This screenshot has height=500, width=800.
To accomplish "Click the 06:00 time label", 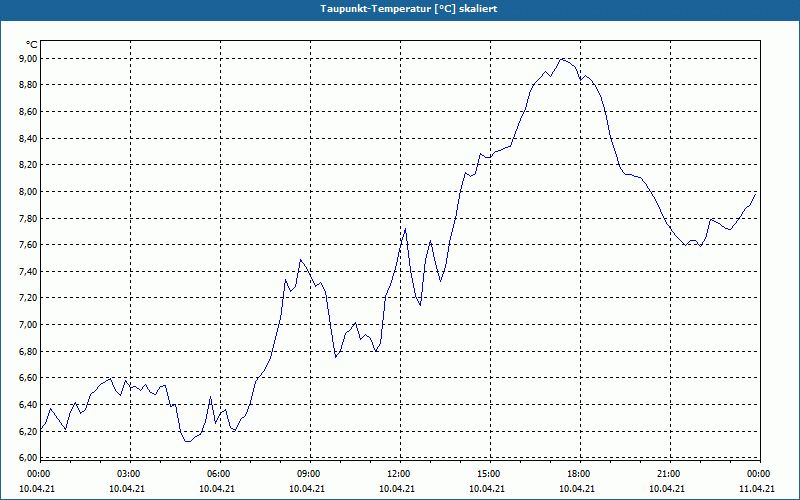I will coord(218,474).
